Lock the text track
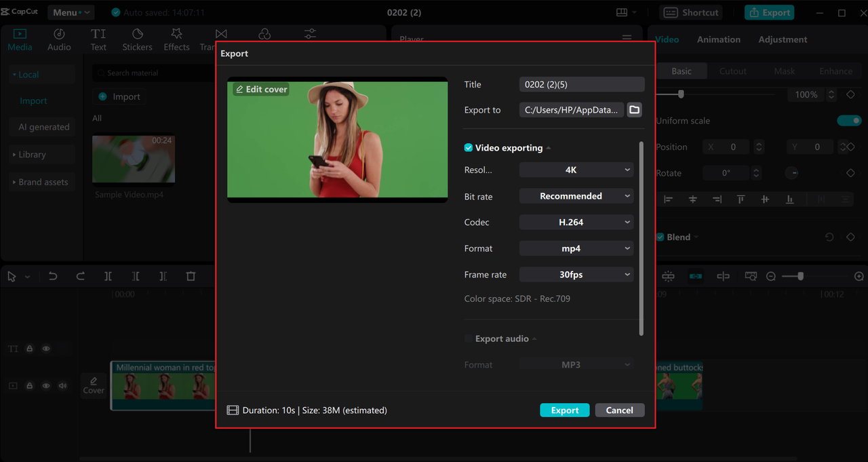The height and width of the screenshot is (462, 868). pos(30,349)
